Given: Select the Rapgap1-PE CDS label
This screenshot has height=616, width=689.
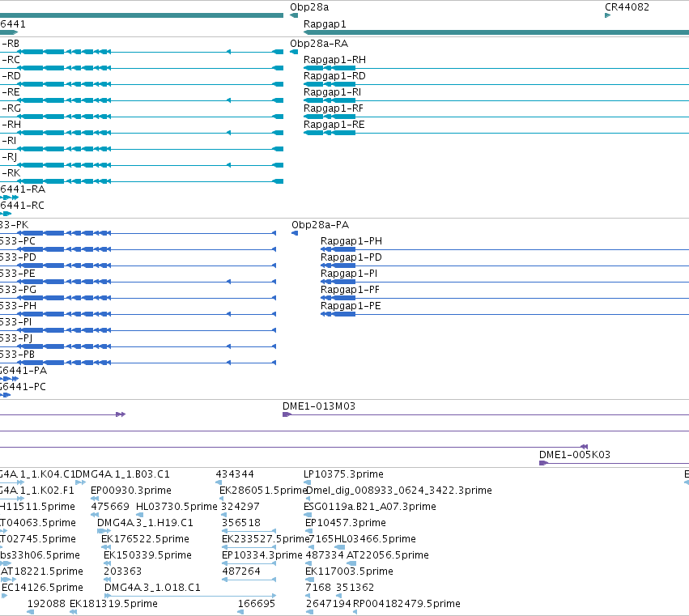Looking at the screenshot, I should pyautogui.click(x=351, y=306).
